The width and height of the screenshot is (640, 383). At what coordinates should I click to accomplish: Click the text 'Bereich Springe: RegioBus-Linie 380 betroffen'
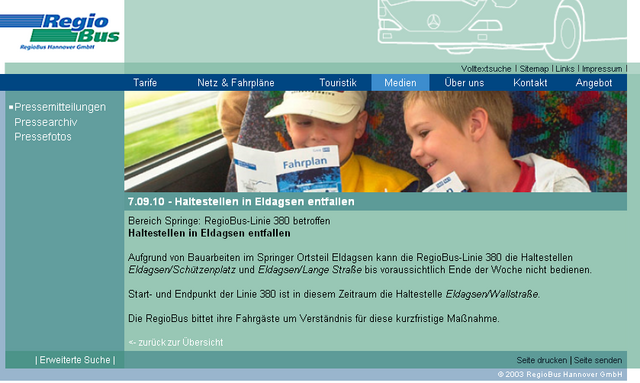(x=229, y=221)
